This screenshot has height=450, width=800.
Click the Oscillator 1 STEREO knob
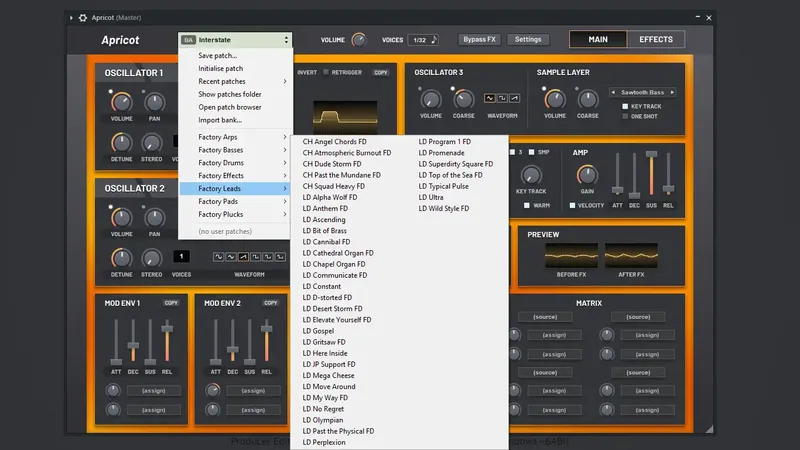pyautogui.click(x=152, y=143)
